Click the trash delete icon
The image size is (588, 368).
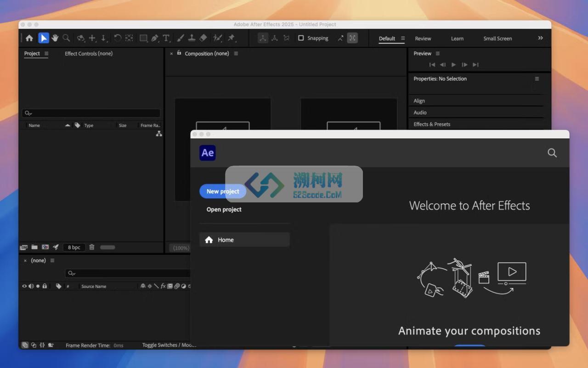tap(92, 247)
